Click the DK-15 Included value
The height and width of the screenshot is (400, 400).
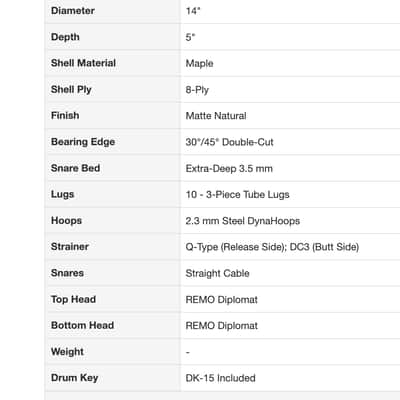pyautogui.click(x=220, y=378)
